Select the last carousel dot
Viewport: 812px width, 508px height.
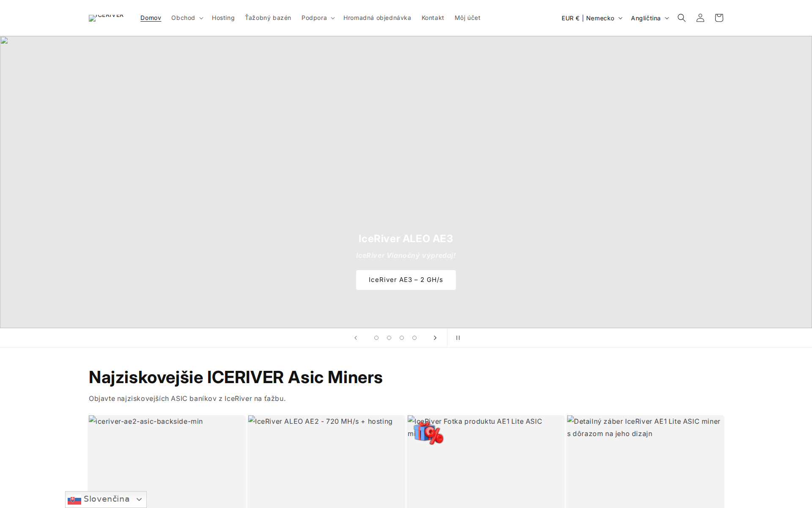414,337
